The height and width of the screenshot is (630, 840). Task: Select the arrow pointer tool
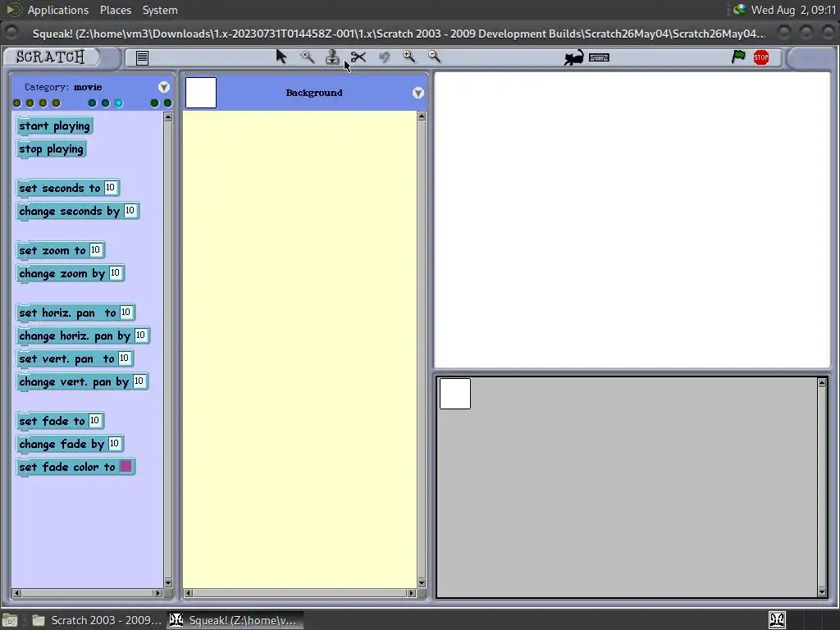click(281, 57)
